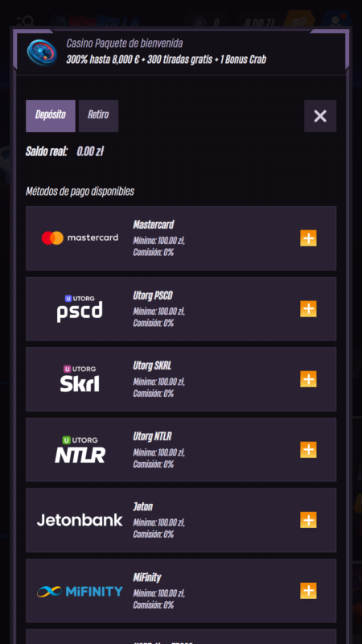This screenshot has height=644, width=362.
Task: Click the mastercard logo
Action: pyautogui.click(x=80, y=237)
